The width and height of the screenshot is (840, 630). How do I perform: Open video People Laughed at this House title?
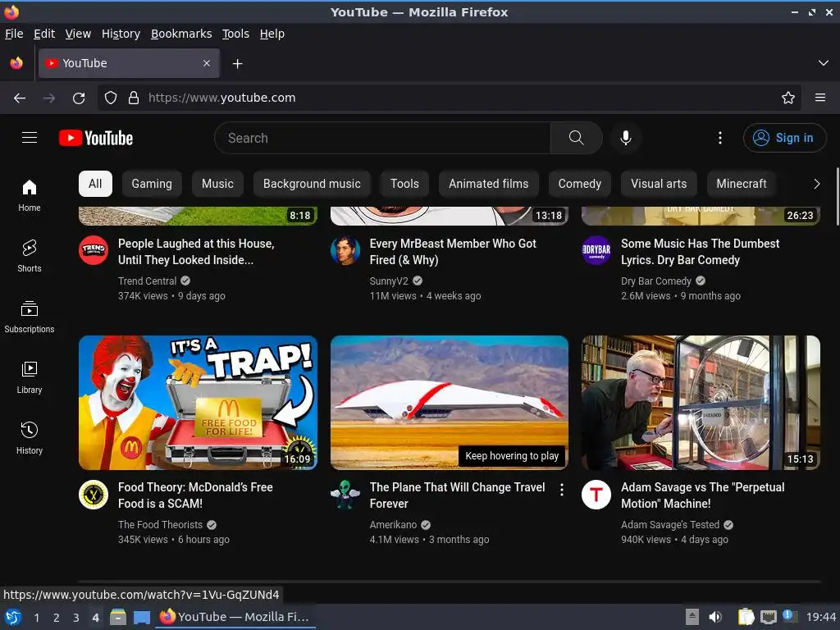pyautogui.click(x=196, y=252)
